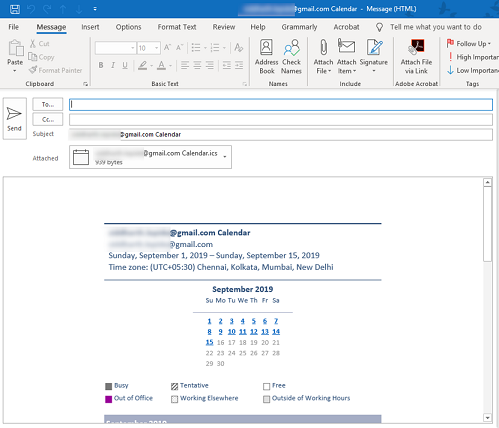Click the Subject field
Screen dimensions: 499x428
click(281, 135)
